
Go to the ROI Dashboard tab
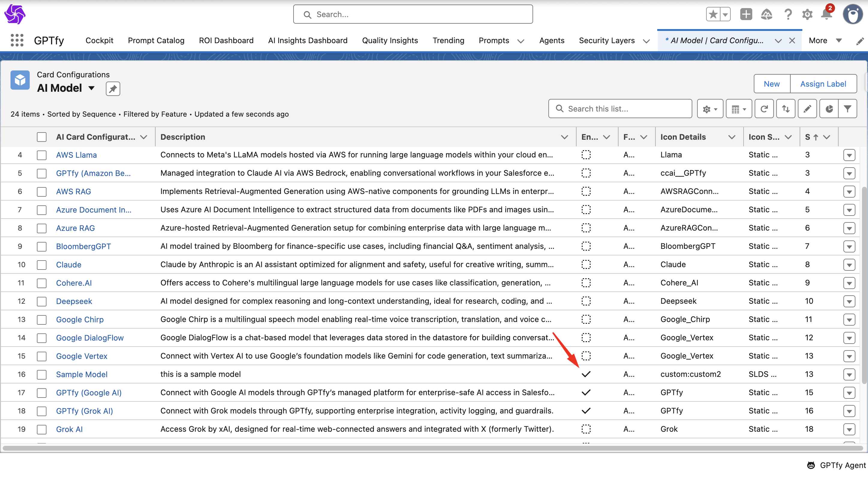(x=226, y=40)
